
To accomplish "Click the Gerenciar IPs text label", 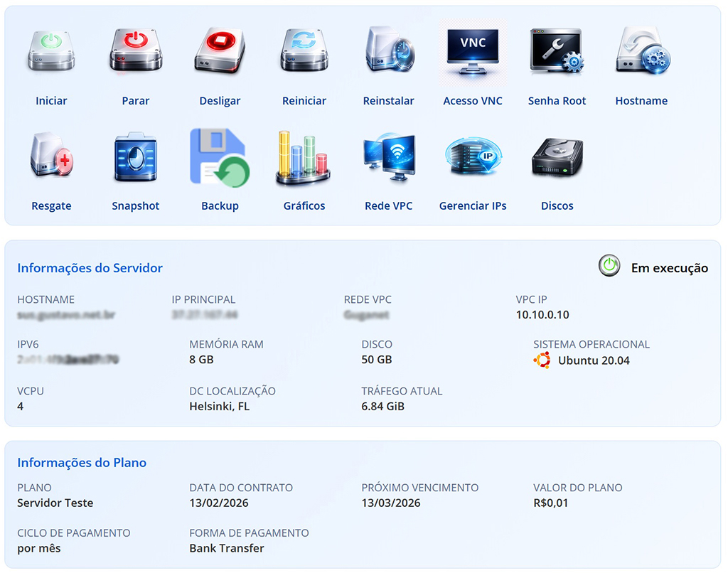I will 473,206.
